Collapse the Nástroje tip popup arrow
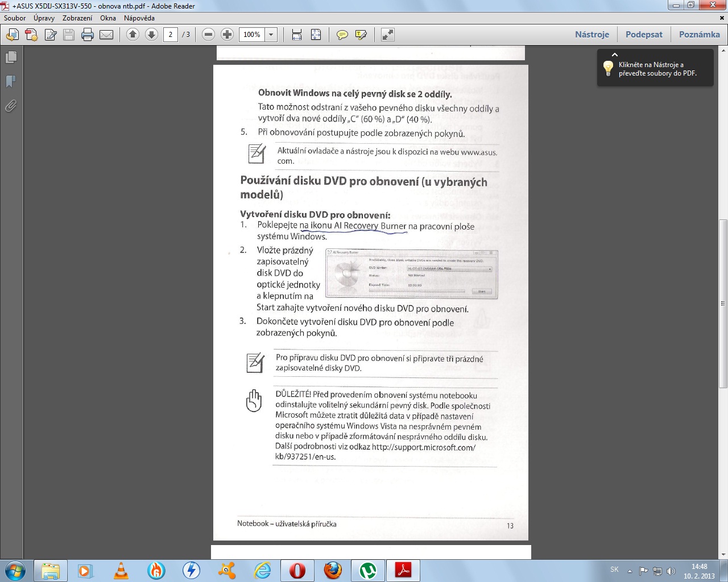The height and width of the screenshot is (582, 728). tap(615, 55)
